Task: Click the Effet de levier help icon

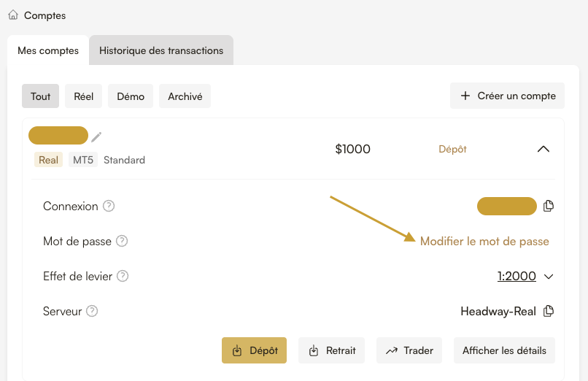Action: click(123, 276)
